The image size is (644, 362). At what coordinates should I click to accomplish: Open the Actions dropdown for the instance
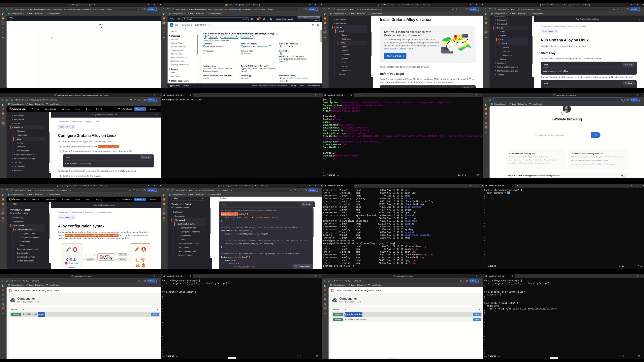[247, 37]
